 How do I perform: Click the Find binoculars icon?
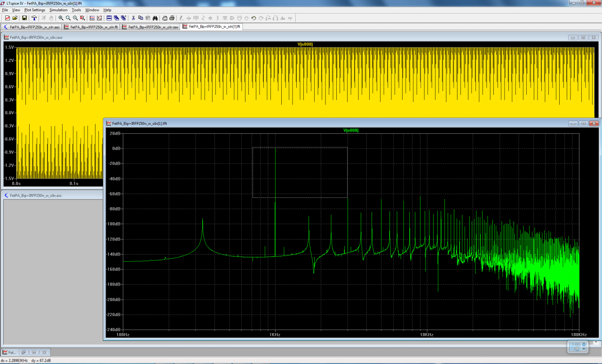(155, 18)
